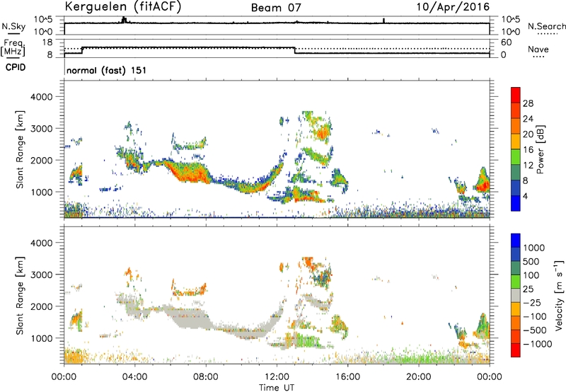Click the '60' Nave axis label

click(x=506, y=42)
